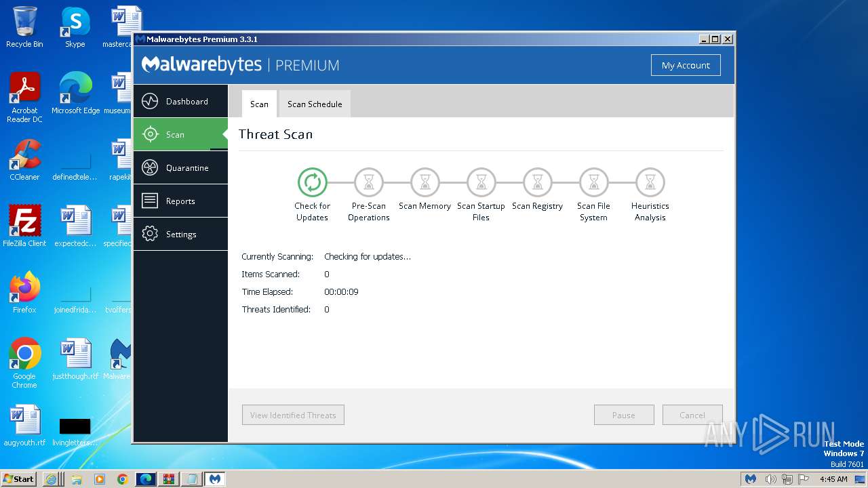The image size is (868, 488).
Task: Open Edge from the taskbar
Action: tap(146, 479)
